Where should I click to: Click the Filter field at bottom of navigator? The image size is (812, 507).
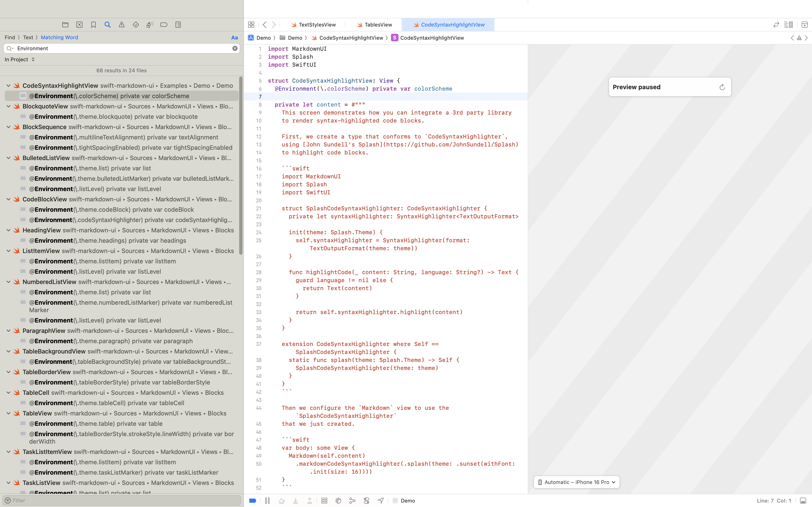tap(124, 500)
